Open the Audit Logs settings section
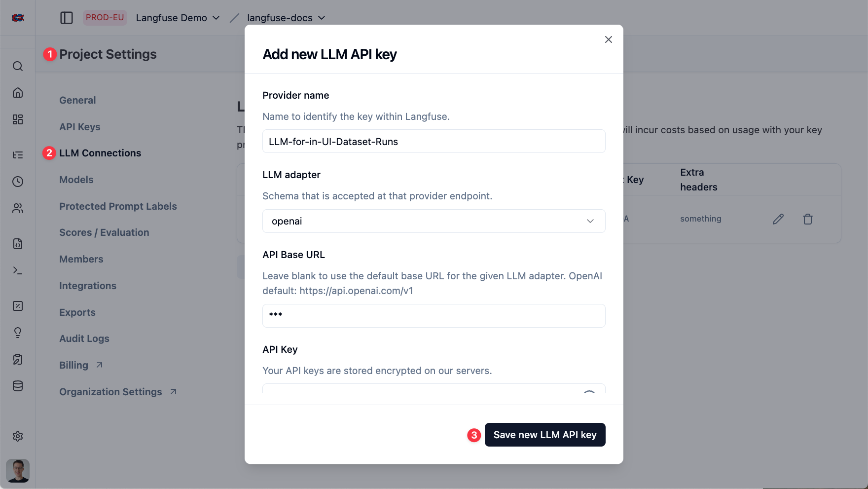 click(x=84, y=339)
